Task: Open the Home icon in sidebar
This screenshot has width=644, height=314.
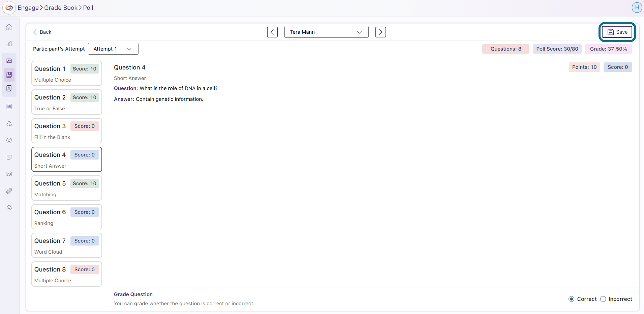Action: (x=9, y=27)
